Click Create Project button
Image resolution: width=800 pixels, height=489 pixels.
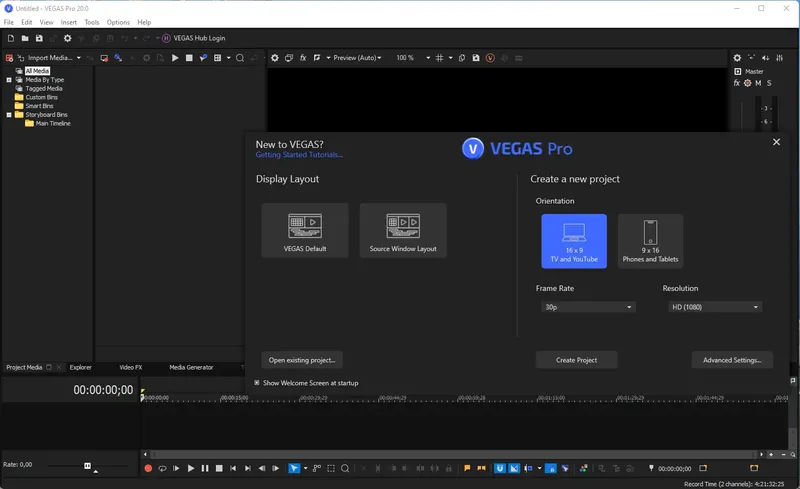pos(577,360)
